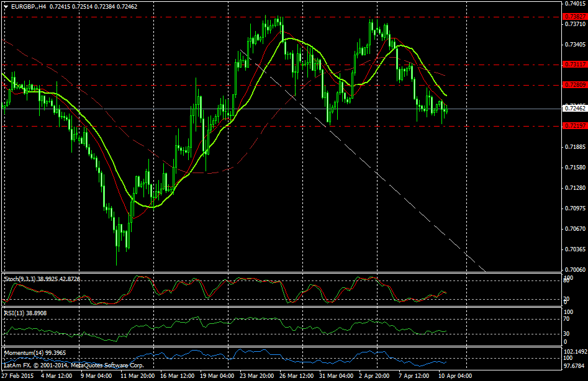Click the 0.74015 price scale value

[x=574, y=4]
